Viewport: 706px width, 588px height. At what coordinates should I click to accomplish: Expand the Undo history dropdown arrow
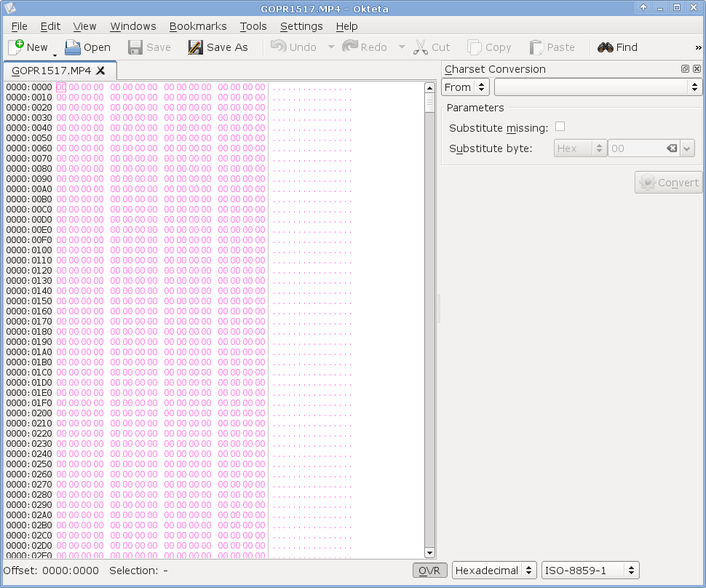(331, 47)
